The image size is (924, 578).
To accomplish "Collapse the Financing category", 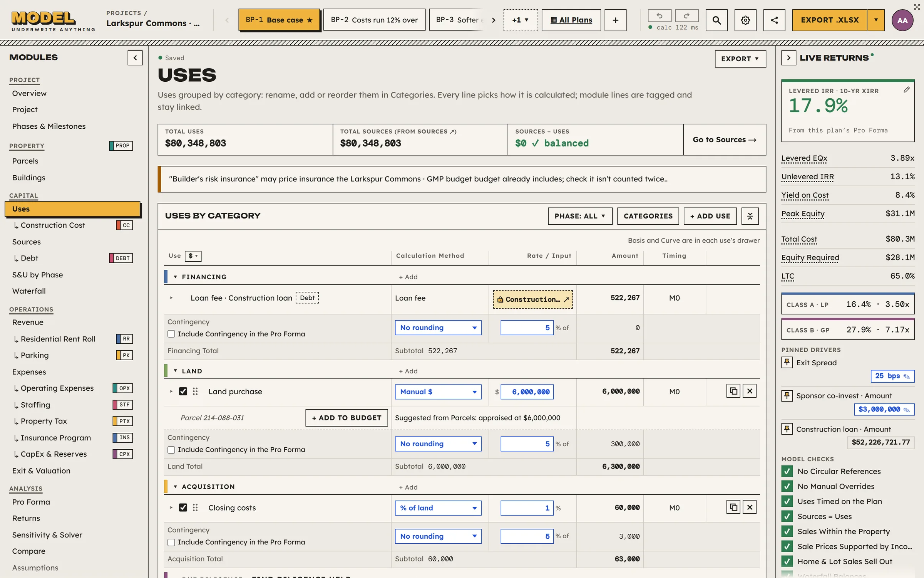I will click(175, 277).
